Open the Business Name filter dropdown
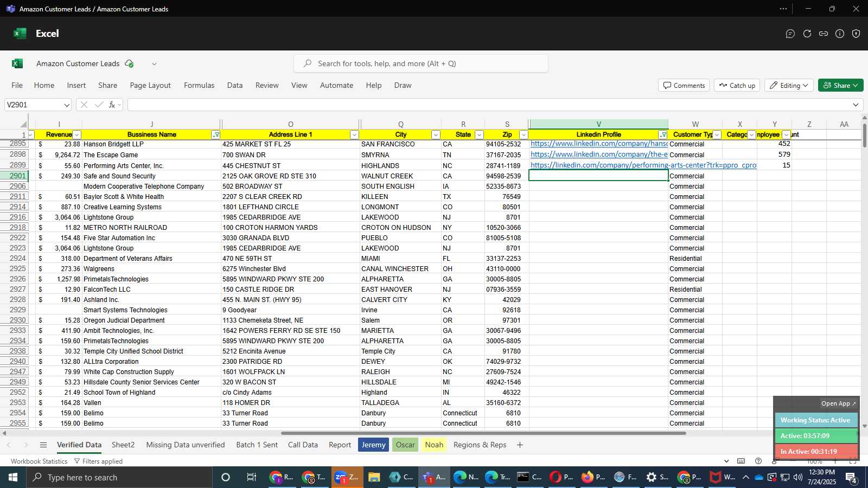This screenshot has height=488, width=868. click(216, 134)
